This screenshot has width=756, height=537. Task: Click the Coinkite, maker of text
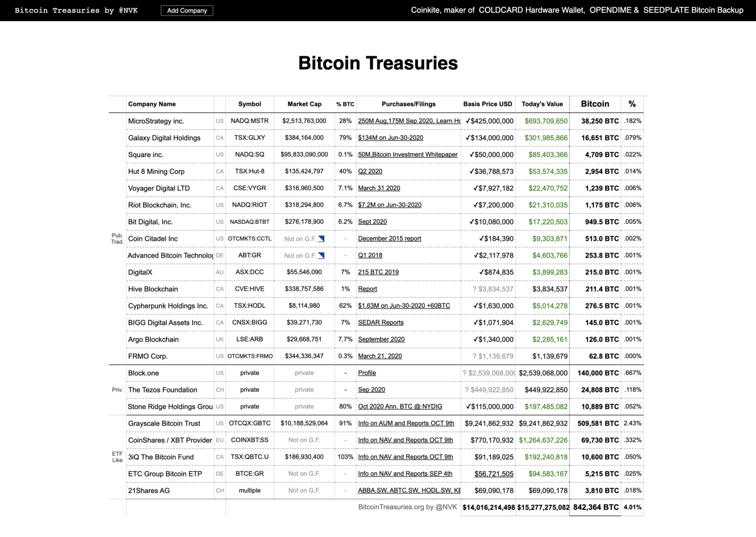[443, 10]
